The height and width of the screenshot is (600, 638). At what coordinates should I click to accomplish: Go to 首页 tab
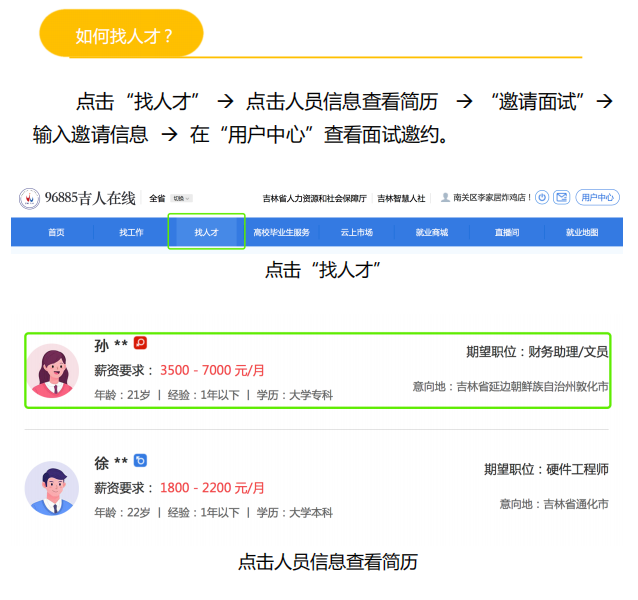coord(56,232)
